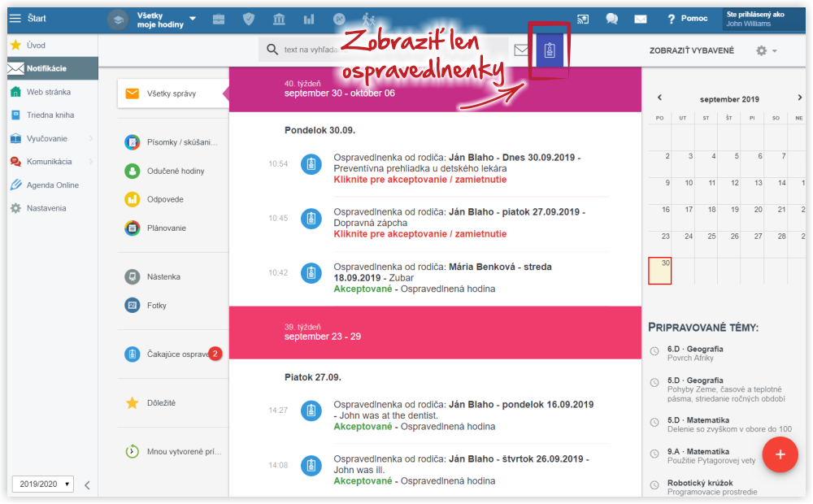
Task: Open the briefcase icon in the top bar
Action: coord(219,20)
